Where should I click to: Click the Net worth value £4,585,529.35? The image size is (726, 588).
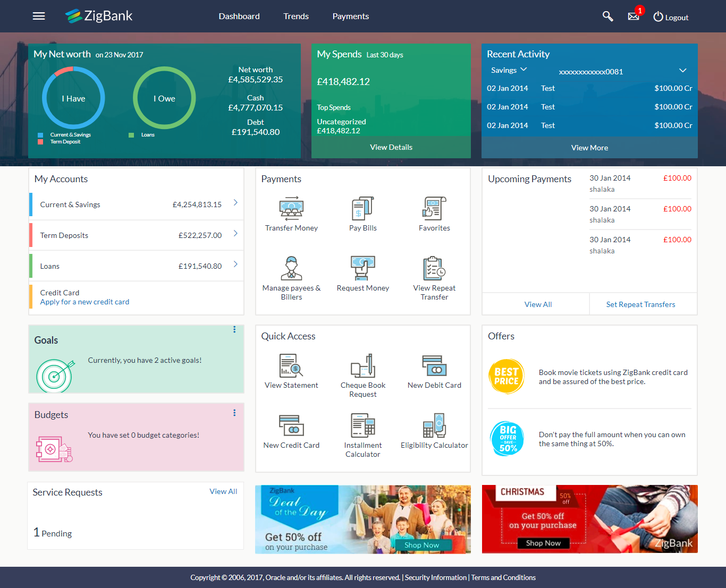[x=256, y=80]
